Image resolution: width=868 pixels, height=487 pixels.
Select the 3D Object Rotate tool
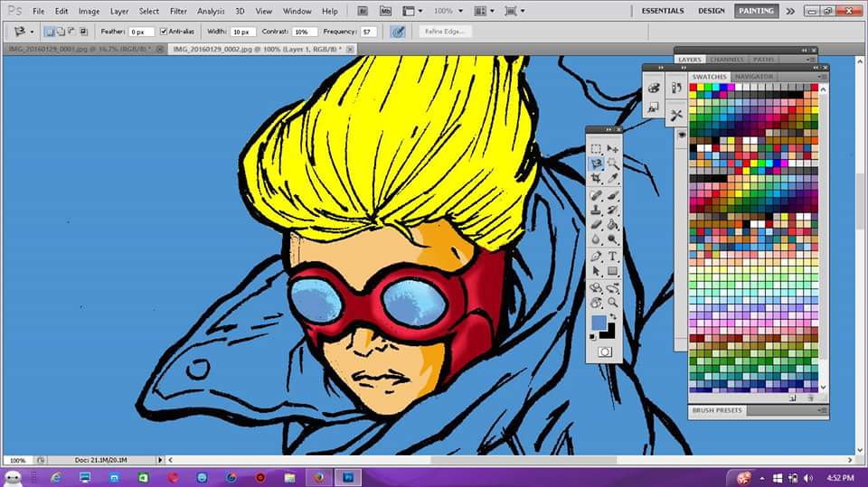click(596, 288)
